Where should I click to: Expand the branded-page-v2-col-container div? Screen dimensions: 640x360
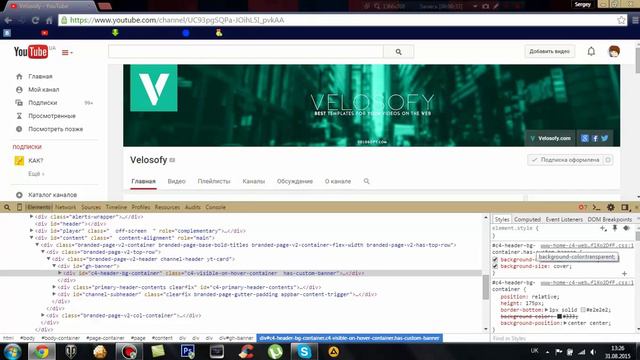pos(43,315)
